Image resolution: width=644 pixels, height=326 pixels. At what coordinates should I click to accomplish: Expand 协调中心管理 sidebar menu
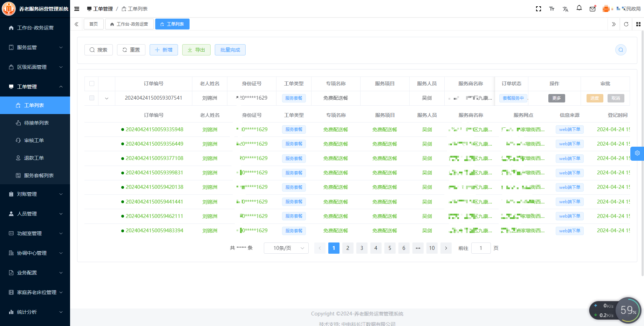35,253
